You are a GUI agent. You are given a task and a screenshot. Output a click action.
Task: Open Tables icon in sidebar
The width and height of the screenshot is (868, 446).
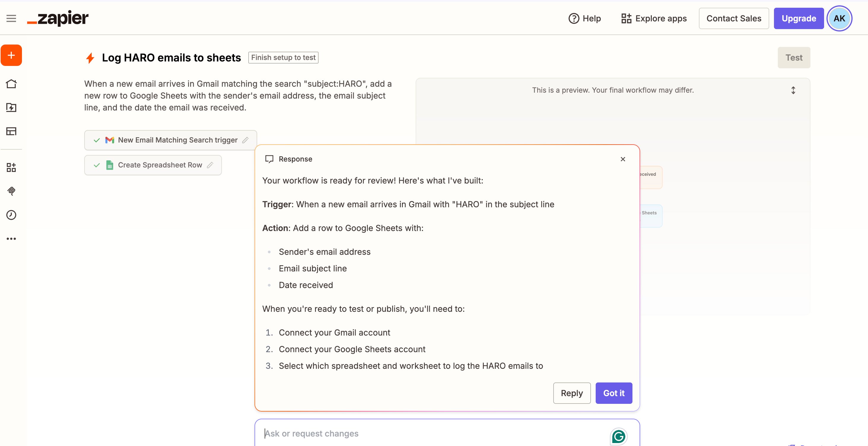point(11,131)
